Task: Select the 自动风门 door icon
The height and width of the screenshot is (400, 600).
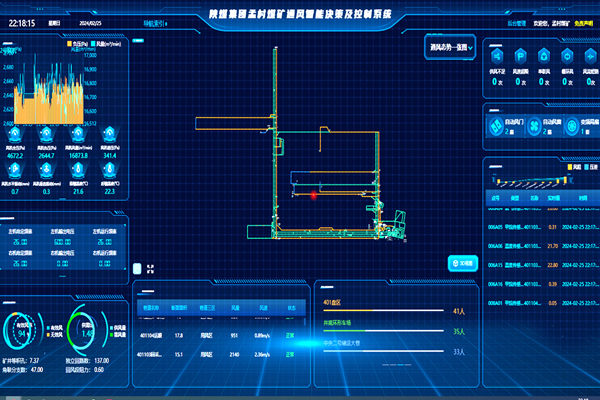Action: tap(497, 125)
